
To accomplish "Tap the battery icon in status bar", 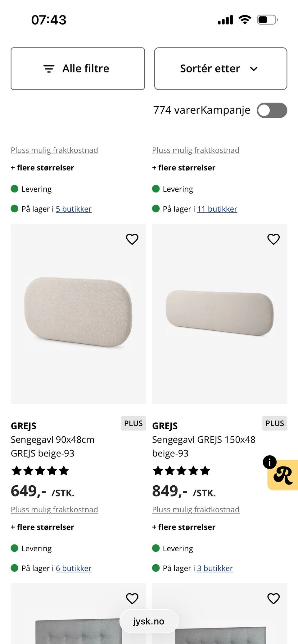I will click(x=267, y=20).
